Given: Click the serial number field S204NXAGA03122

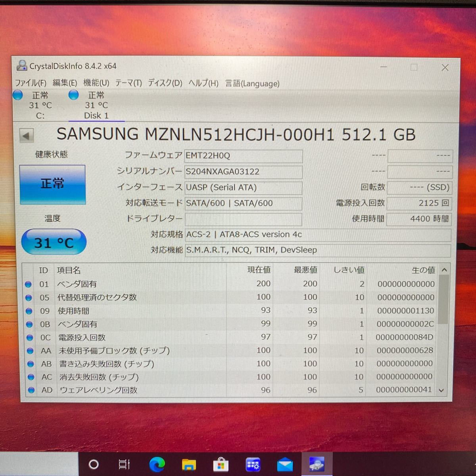Looking at the screenshot, I should point(244,171).
